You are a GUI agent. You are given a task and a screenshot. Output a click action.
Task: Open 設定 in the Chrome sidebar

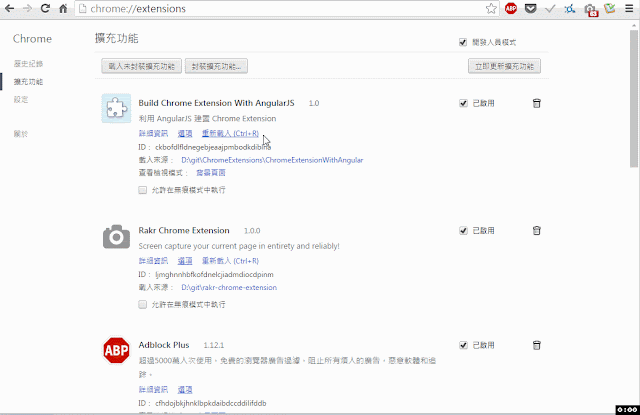tap(21, 100)
